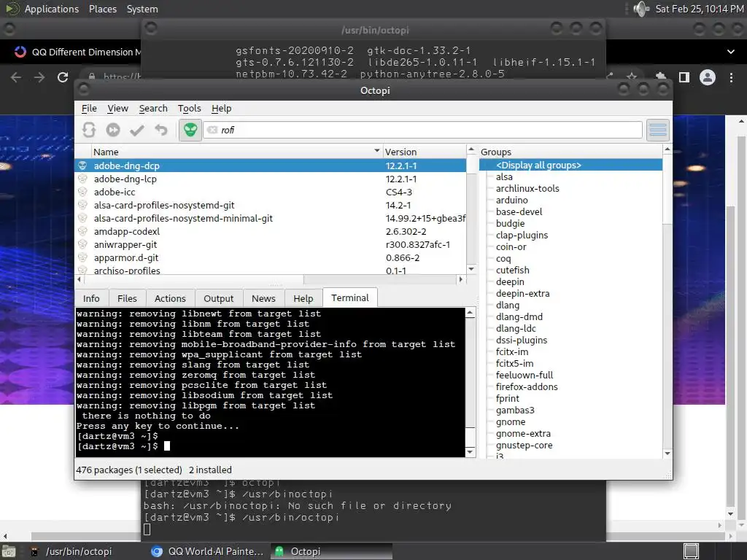Open the Search menu in Octopi
Screen dimensions: 747x560
153,109
